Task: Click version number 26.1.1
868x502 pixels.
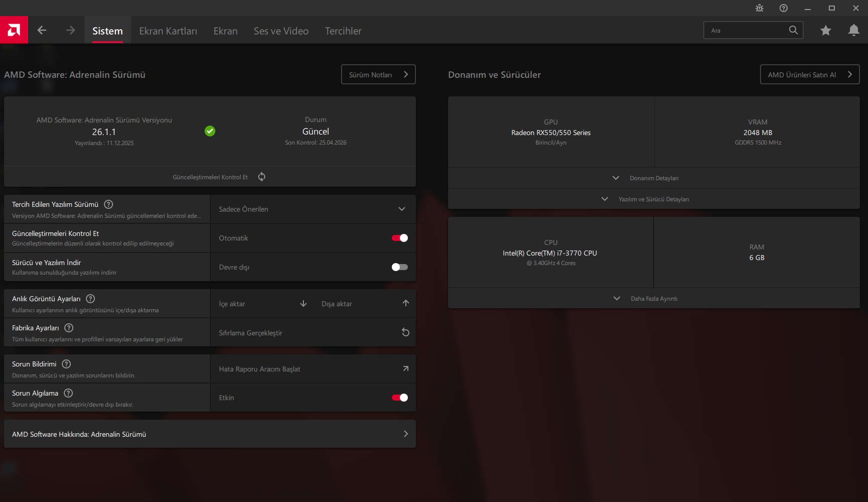Action: [x=104, y=132]
